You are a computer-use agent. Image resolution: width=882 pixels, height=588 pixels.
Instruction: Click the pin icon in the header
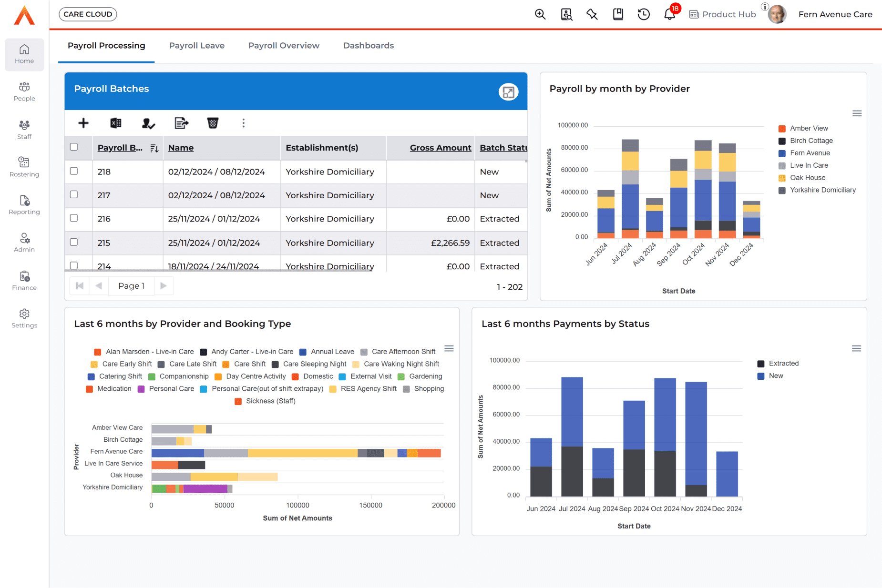click(592, 14)
